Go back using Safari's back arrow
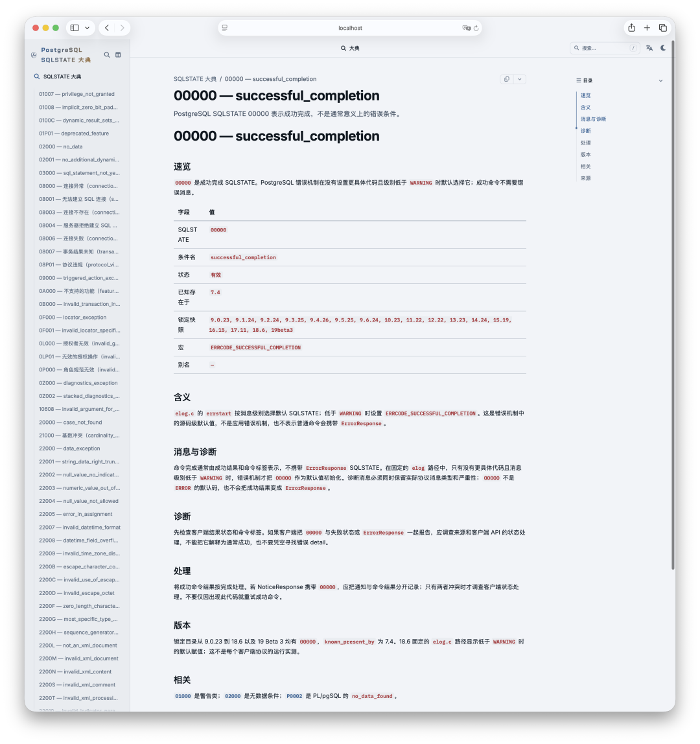This screenshot has height=744, width=700. tap(107, 28)
